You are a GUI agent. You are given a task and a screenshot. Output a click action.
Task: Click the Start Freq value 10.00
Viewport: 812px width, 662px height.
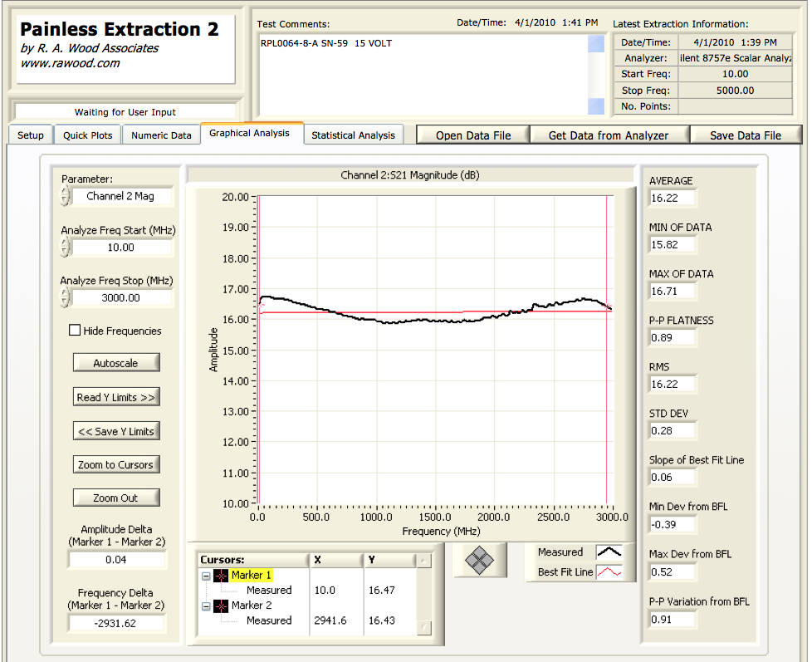pos(736,74)
